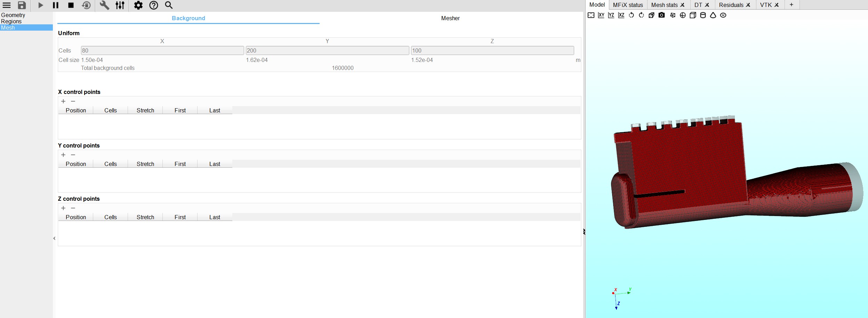
Task: Open the Mesh stats tab
Action: 664,5
